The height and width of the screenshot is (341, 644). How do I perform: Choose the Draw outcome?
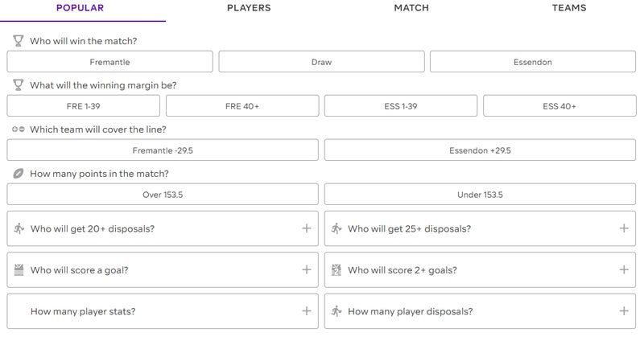[321, 62]
